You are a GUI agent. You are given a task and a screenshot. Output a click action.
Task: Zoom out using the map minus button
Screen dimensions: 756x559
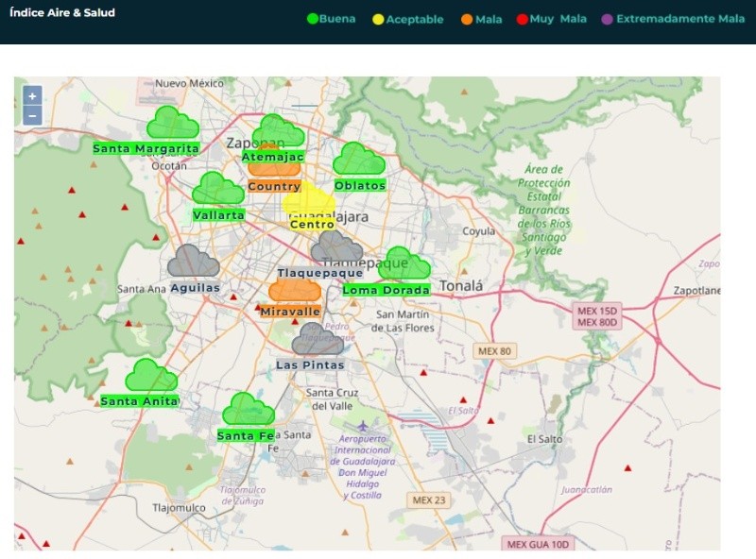click(32, 116)
